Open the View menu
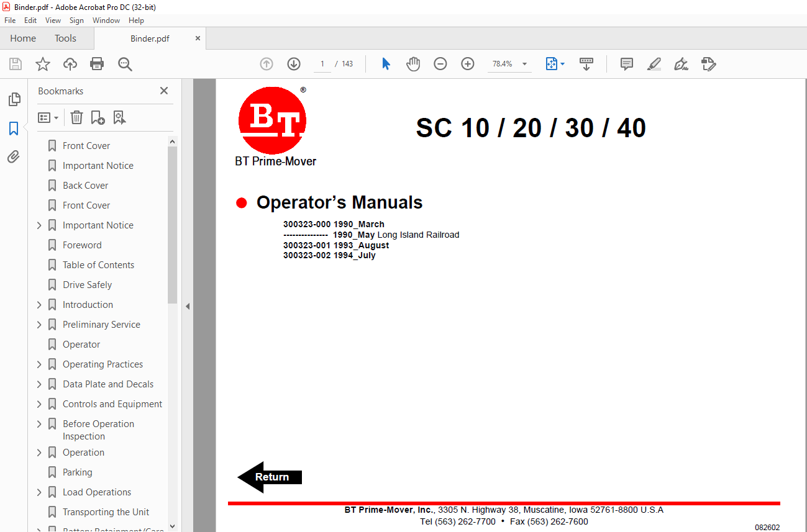The width and height of the screenshot is (807, 532). 53,20
